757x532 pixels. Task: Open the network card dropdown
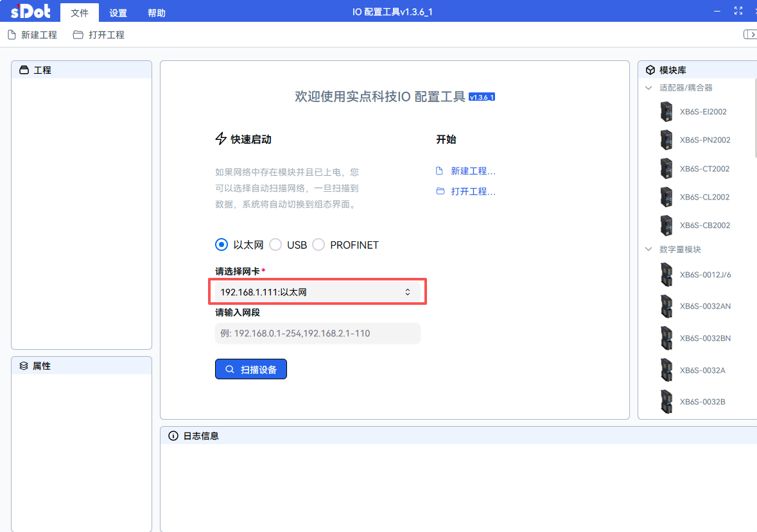pos(317,292)
